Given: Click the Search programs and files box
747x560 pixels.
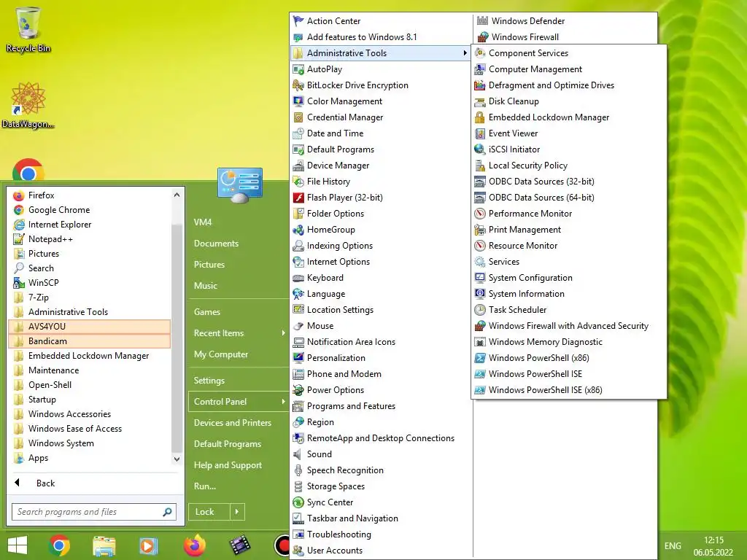Looking at the screenshot, I should pyautogui.click(x=94, y=512).
